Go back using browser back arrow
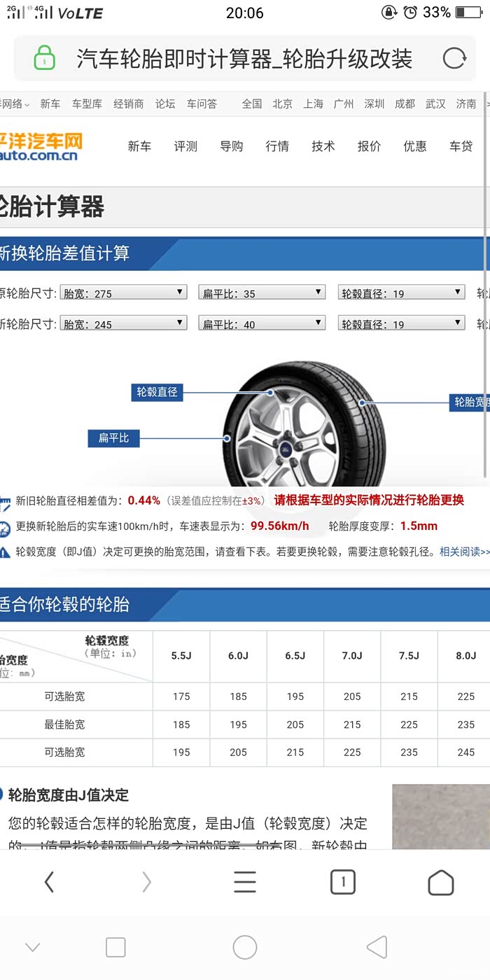The height and width of the screenshot is (980, 490). click(x=49, y=882)
